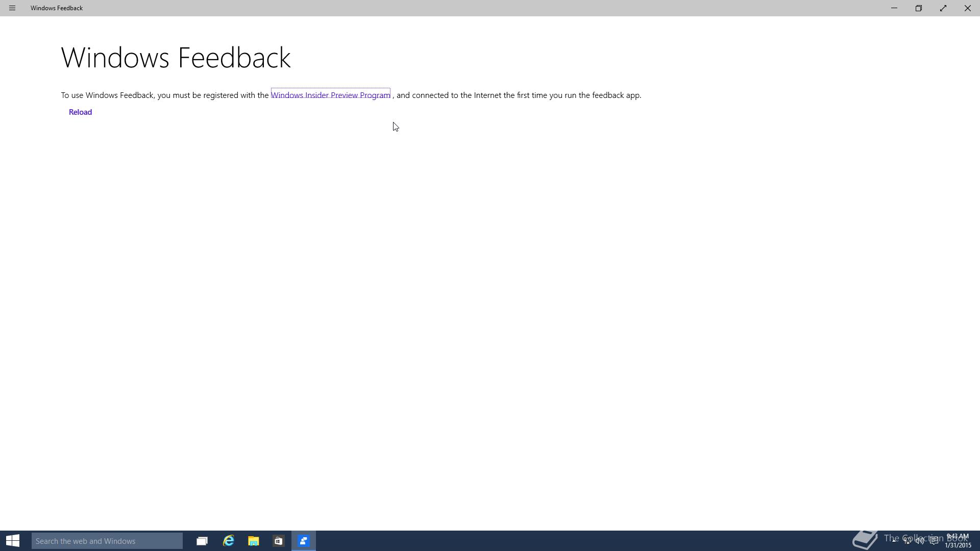Viewport: 980px width, 551px height.
Task: Open File Explorer from the taskbar
Action: 253,541
